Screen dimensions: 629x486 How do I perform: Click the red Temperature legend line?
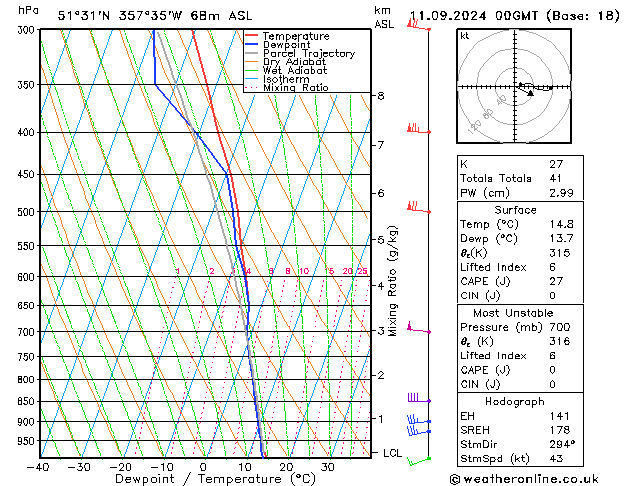coord(252,36)
